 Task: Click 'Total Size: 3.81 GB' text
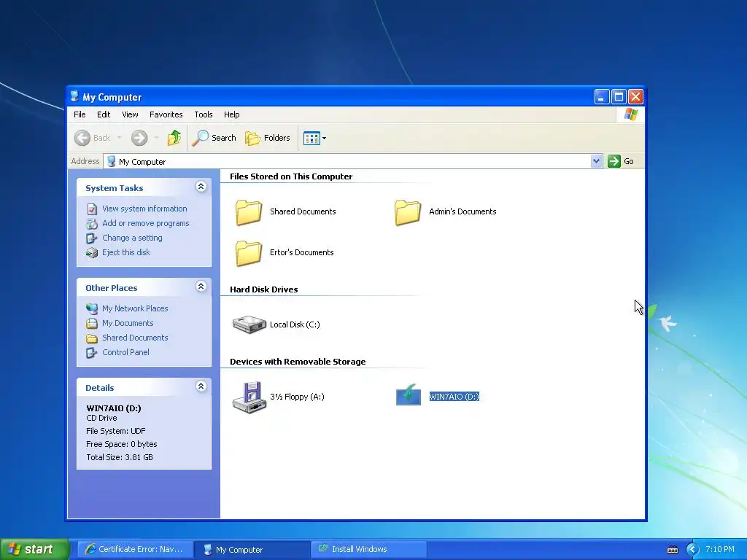coord(120,458)
